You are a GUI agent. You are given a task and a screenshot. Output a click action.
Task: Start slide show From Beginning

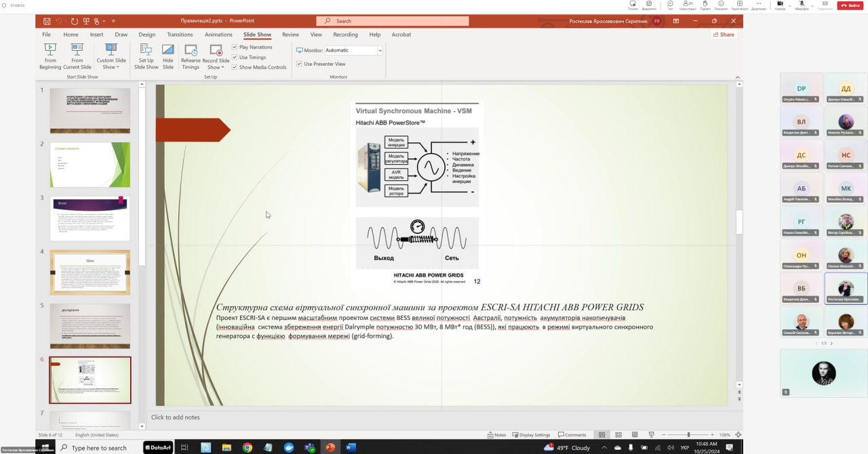click(x=50, y=56)
